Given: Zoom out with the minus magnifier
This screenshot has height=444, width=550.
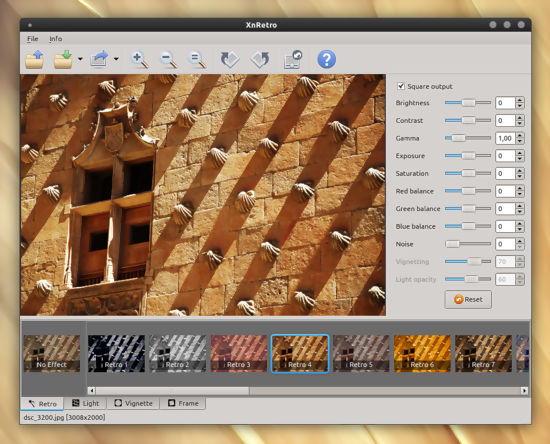Looking at the screenshot, I should coord(168,59).
